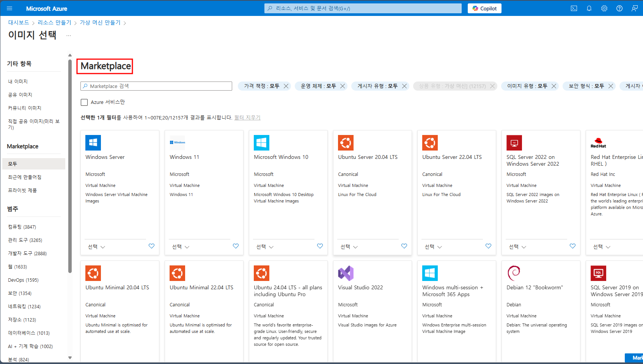Open the portal settings gear
Screen dimensions: 643x364
click(x=604, y=8)
